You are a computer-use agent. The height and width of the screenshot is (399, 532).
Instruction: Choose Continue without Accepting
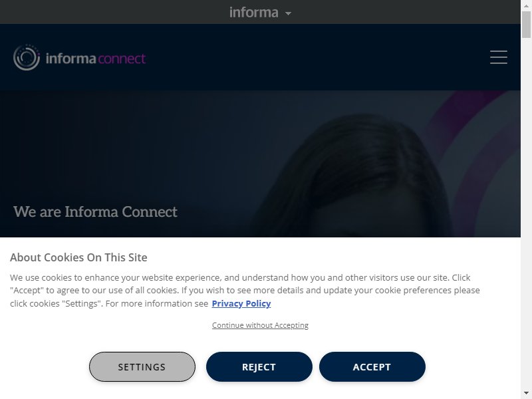pos(260,325)
